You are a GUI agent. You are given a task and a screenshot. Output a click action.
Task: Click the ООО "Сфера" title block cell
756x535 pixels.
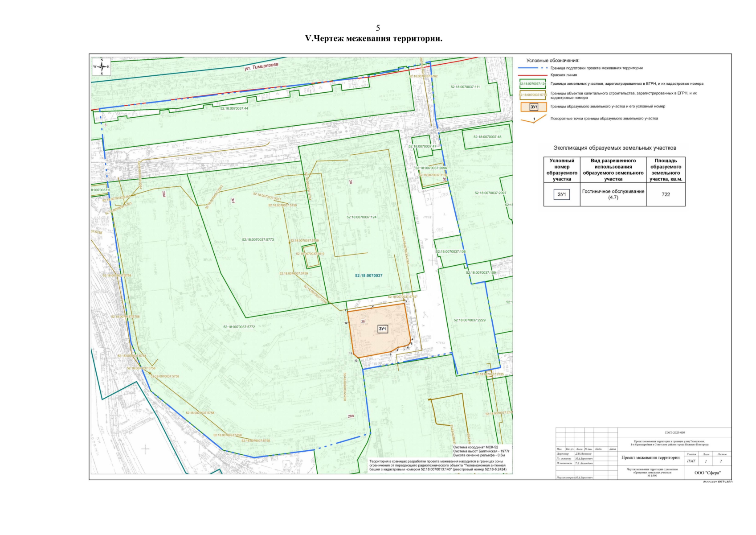click(707, 473)
